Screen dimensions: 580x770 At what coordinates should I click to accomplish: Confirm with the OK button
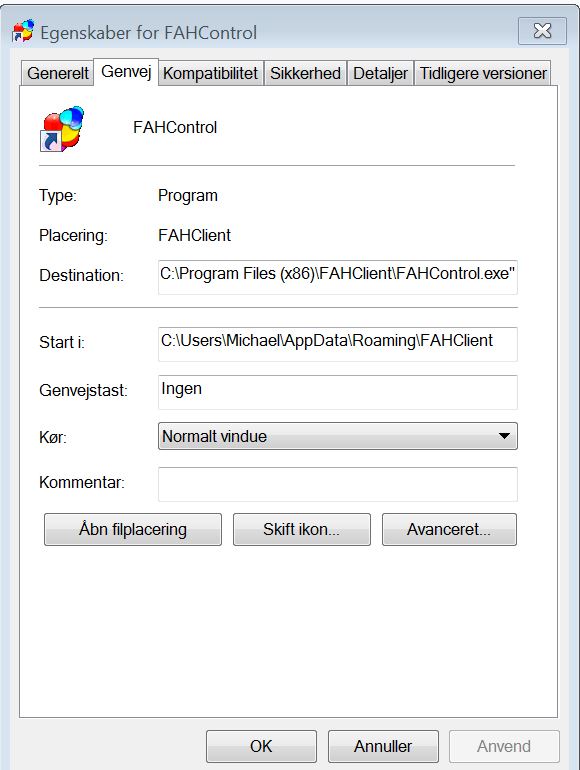(261, 746)
